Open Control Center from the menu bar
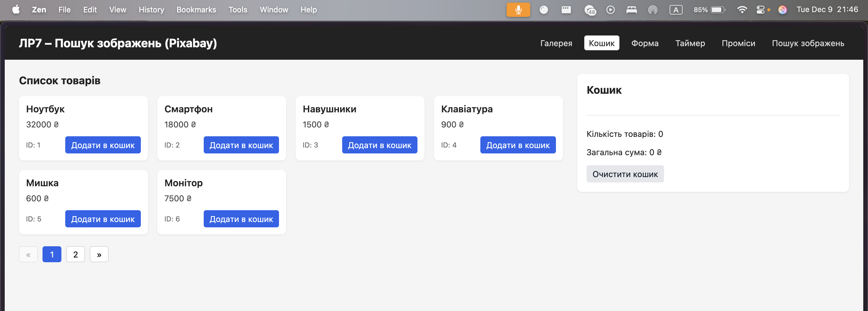The width and height of the screenshot is (868, 311). pos(761,9)
